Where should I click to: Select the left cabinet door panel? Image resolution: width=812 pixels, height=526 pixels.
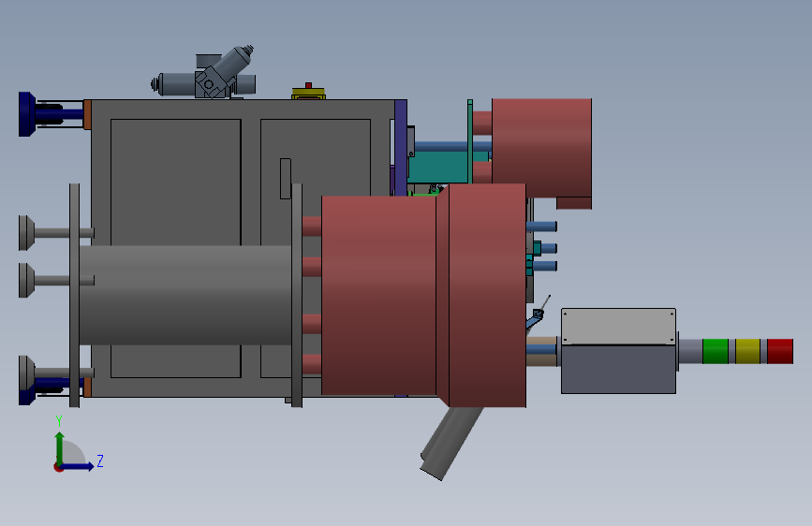tap(175, 182)
